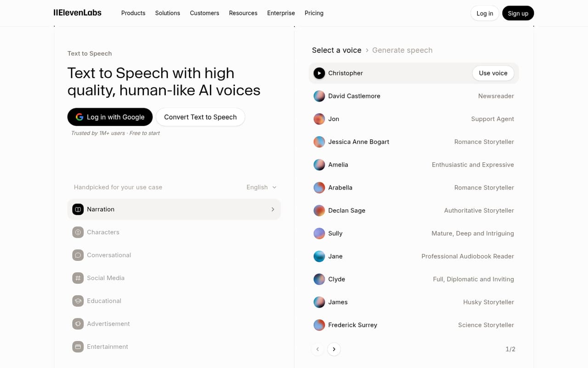This screenshot has width=588, height=368.
Task: Select the Declan Sage voice
Action: (x=414, y=211)
